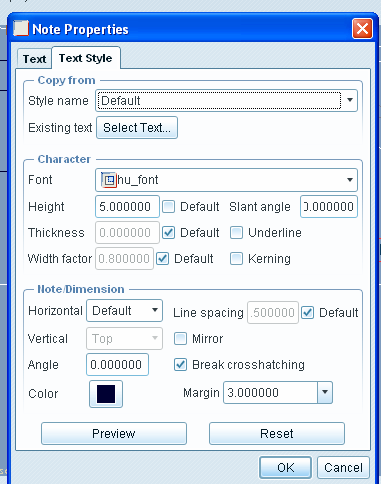Viewport: 381px width, 484px height.
Task: Open the Color swatch picker
Action: pos(106,394)
